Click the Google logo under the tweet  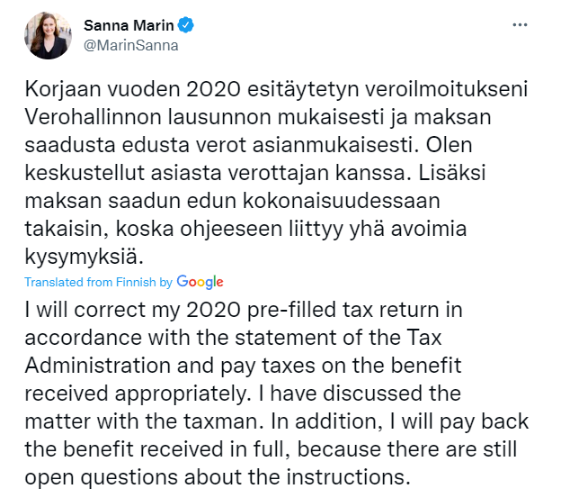click(200, 282)
